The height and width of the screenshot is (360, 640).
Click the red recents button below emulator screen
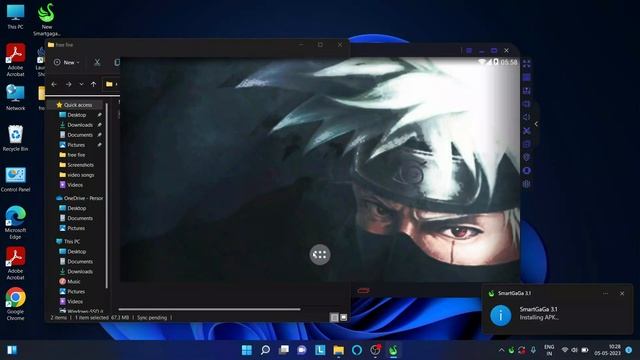pos(363,291)
